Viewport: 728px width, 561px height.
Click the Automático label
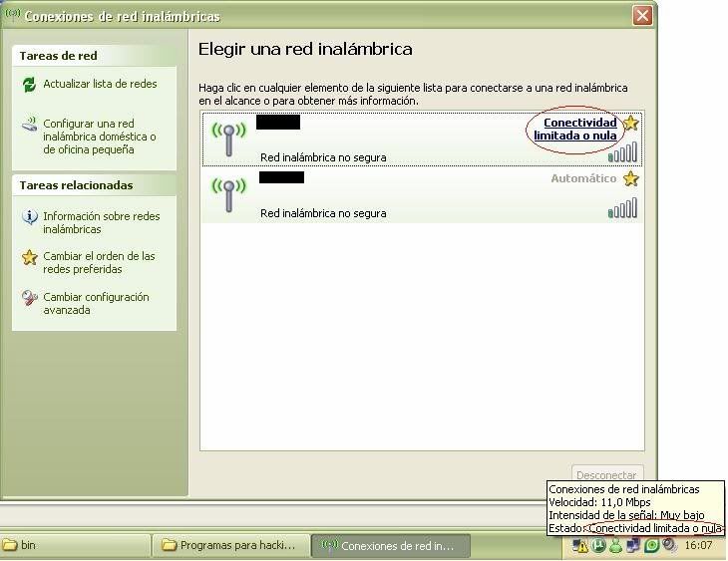(583, 178)
